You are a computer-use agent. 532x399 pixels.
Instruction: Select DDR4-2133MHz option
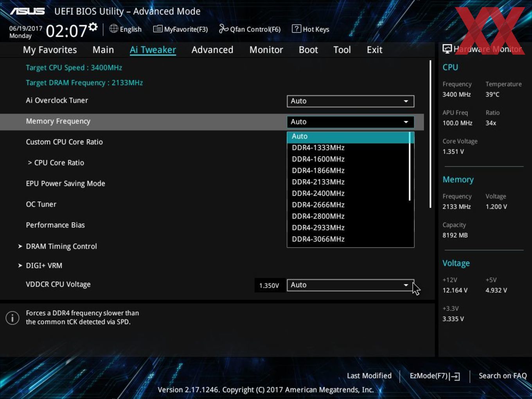point(348,182)
